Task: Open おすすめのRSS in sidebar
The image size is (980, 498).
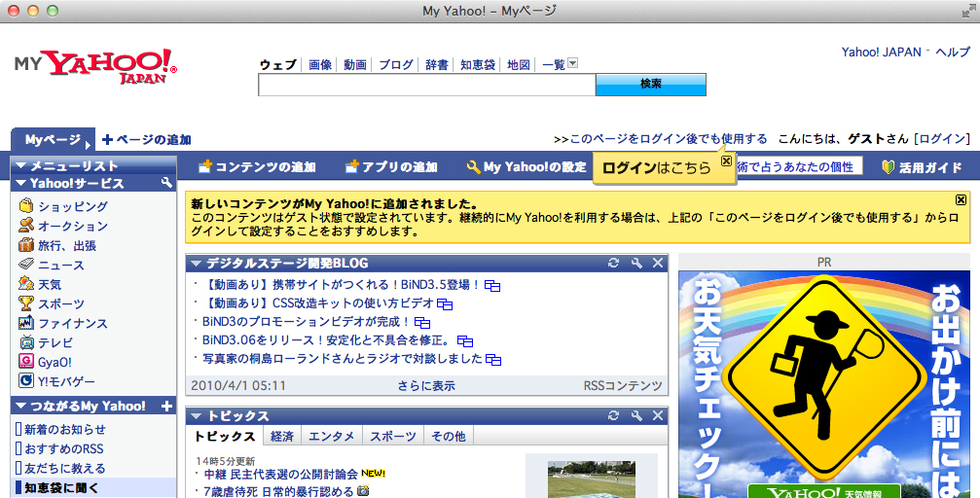Action: click(x=64, y=448)
